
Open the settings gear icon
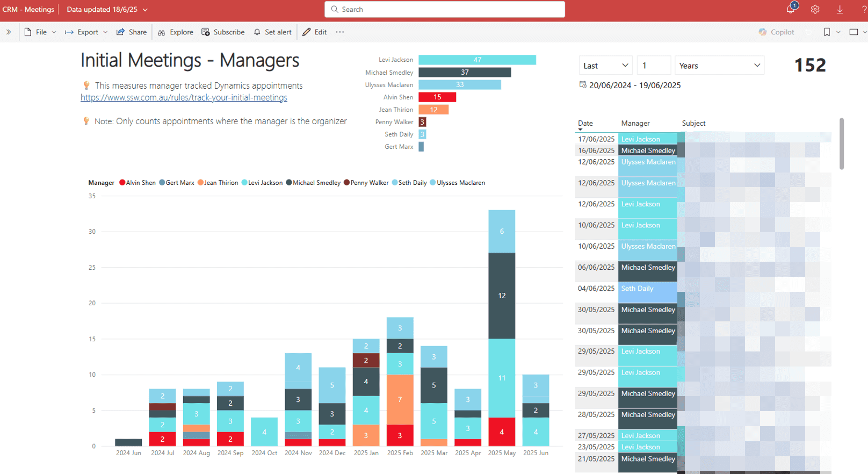point(815,10)
